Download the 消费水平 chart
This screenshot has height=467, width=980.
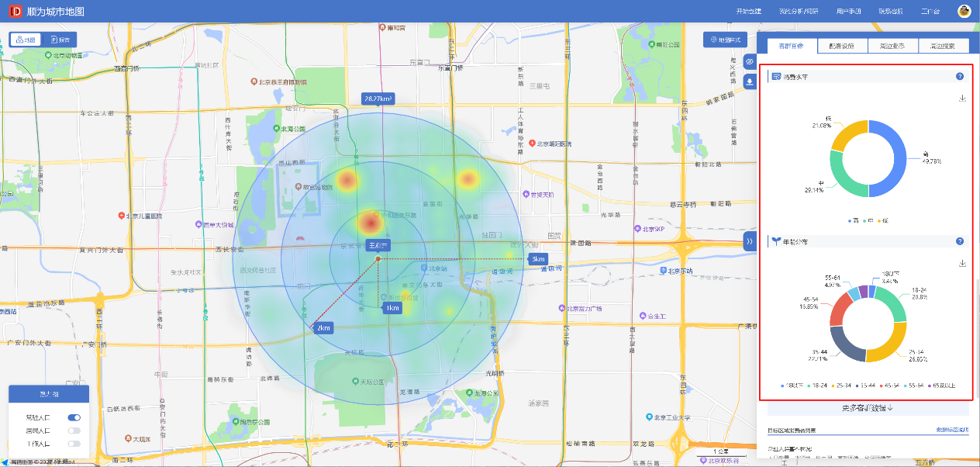click(962, 99)
